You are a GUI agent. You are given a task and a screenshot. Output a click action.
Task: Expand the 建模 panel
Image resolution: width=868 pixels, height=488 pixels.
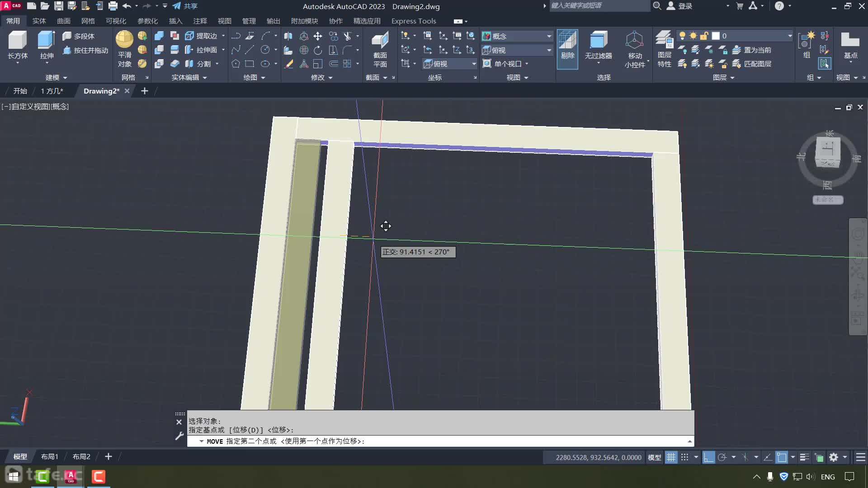tap(56, 77)
